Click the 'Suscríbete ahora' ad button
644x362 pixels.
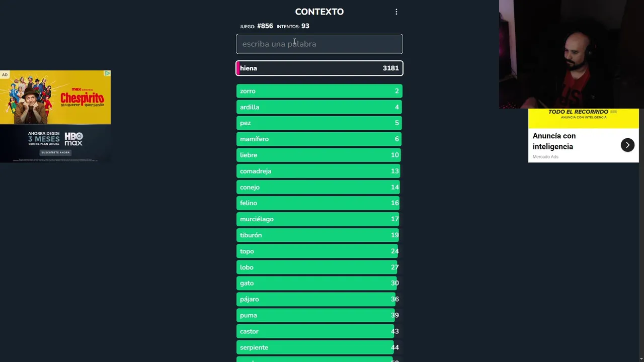point(55,152)
